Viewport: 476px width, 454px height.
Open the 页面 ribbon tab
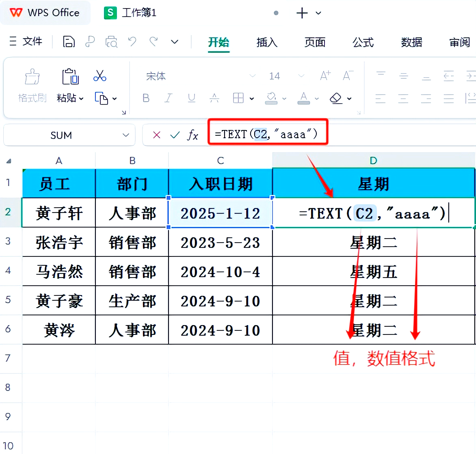[x=315, y=42]
